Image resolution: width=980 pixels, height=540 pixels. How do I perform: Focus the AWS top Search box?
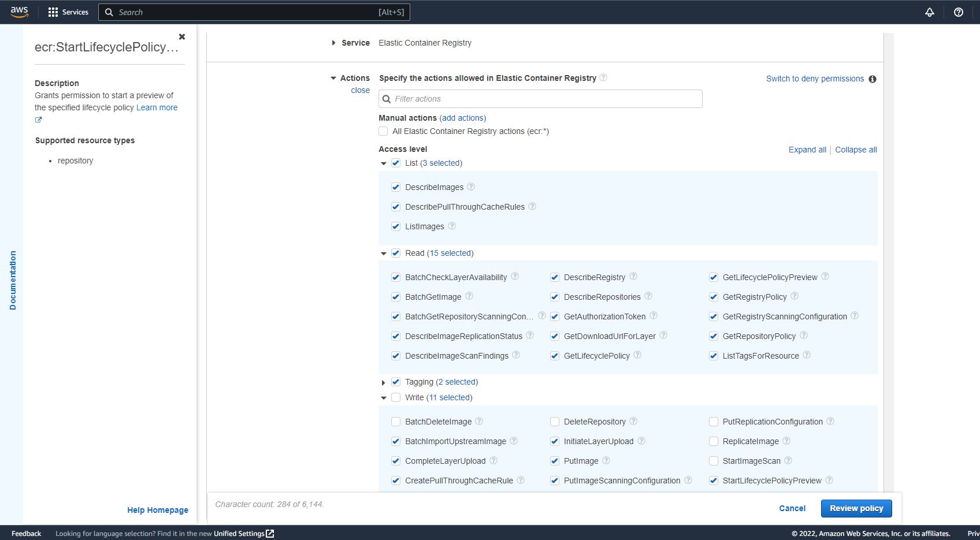(254, 12)
